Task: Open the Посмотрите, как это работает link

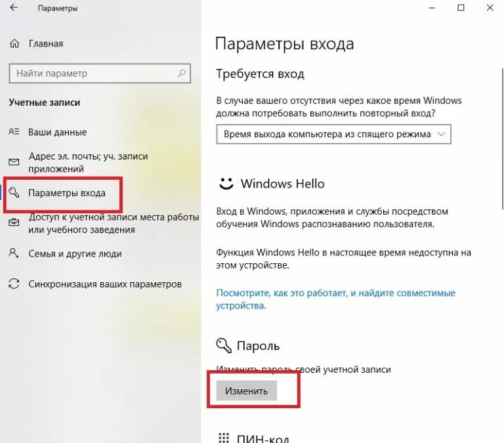Action: pyautogui.click(x=335, y=299)
